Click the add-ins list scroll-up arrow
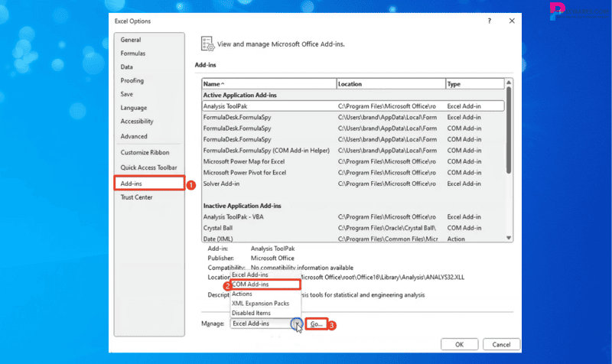The height and width of the screenshot is (364, 612). pyautogui.click(x=509, y=83)
